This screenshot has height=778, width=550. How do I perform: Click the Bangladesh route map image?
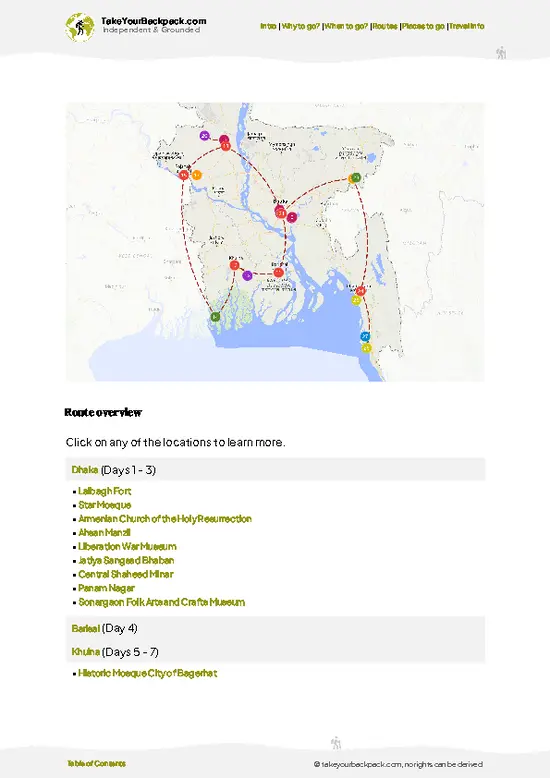click(275, 242)
